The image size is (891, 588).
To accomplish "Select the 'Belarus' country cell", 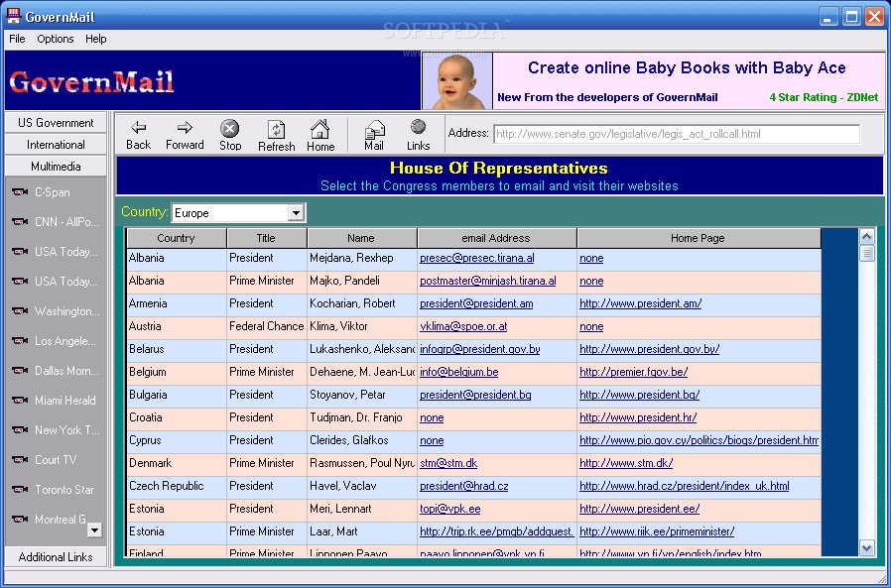I will click(177, 349).
